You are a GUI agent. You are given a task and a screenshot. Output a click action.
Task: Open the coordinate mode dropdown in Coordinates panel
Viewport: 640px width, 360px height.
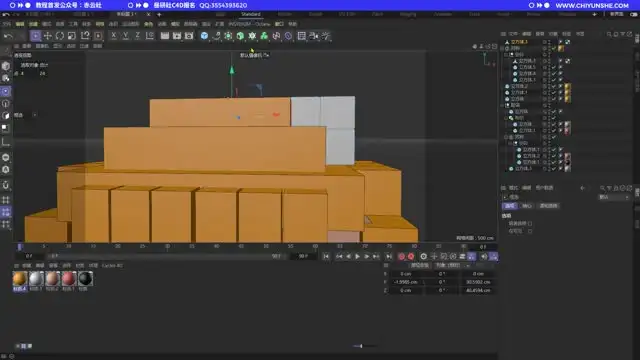(452, 265)
